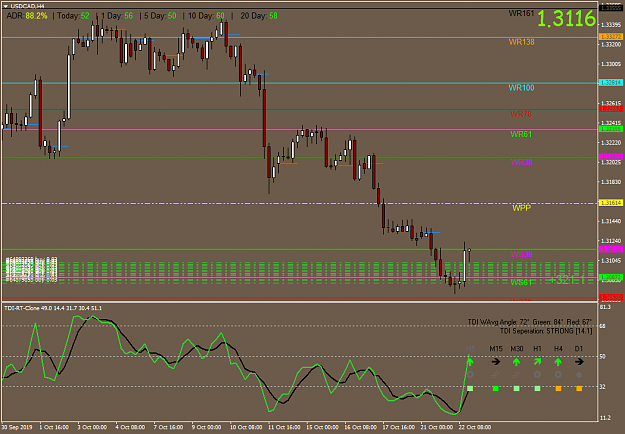
Task: Click the +321.1 profit label
Action: pyautogui.click(x=567, y=280)
